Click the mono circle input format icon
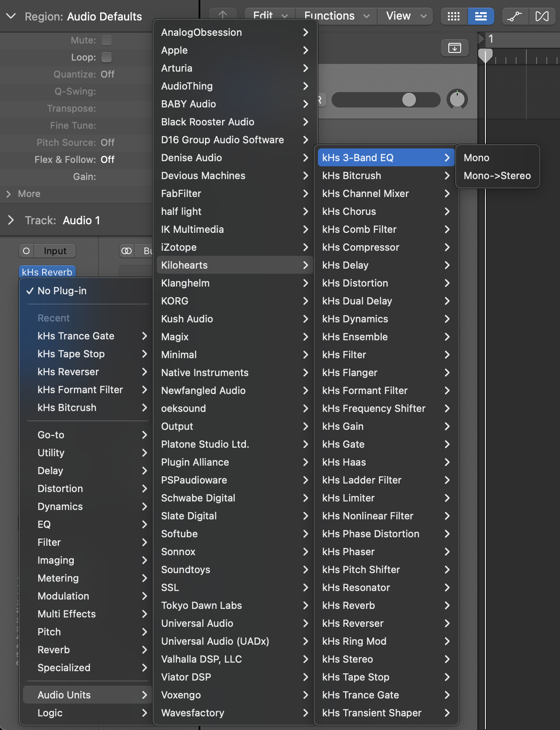The image size is (560, 730). click(x=26, y=251)
